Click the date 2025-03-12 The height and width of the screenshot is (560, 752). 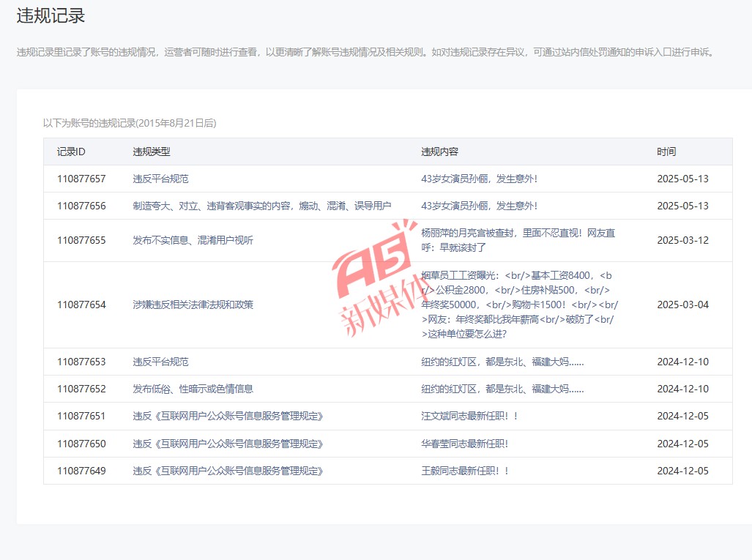682,240
